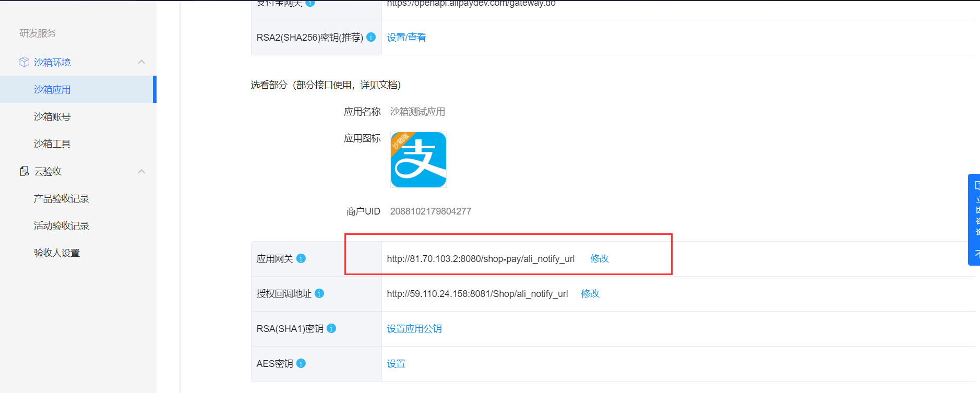Screen dimensions: 980x393
Task: Click the 应用图标 field label
Action: (x=362, y=138)
